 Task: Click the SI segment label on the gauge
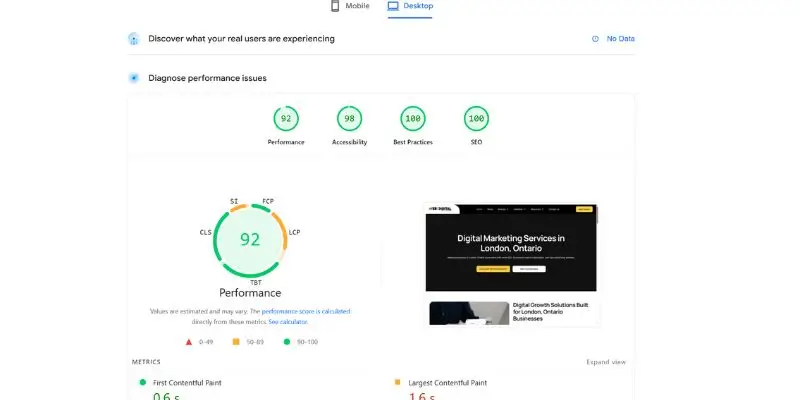tap(234, 202)
